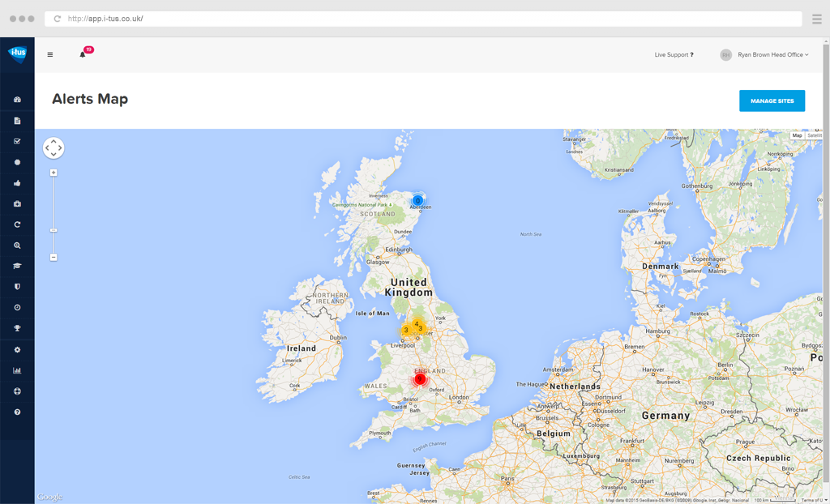Viewport: 830px width, 504px height.
Task: Click the orange 4 cluster marker near York
Action: pyautogui.click(x=417, y=323)
